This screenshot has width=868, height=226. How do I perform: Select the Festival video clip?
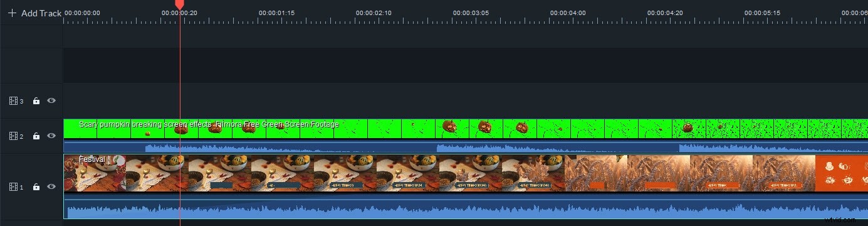tap(466, 173)
